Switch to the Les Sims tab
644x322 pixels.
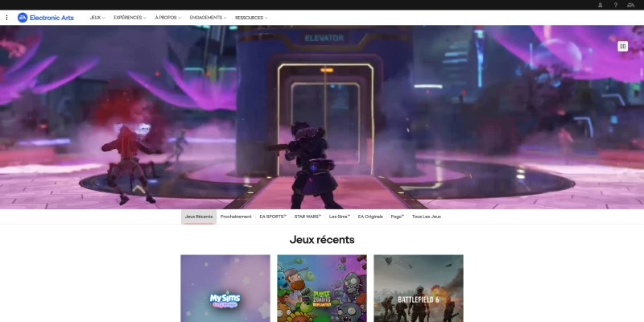tap(339, 217)
